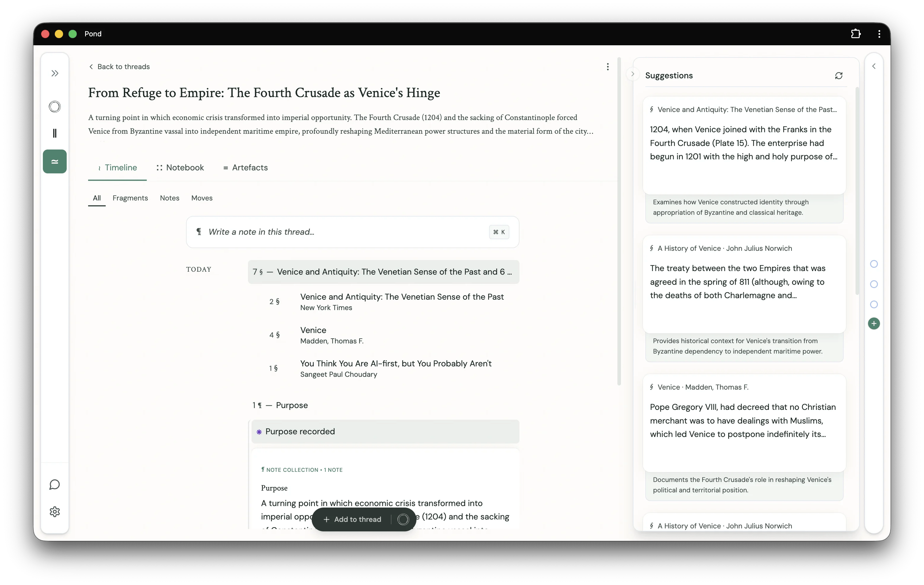Click the 'Suggestions' panel heading

tap(669, 76)
